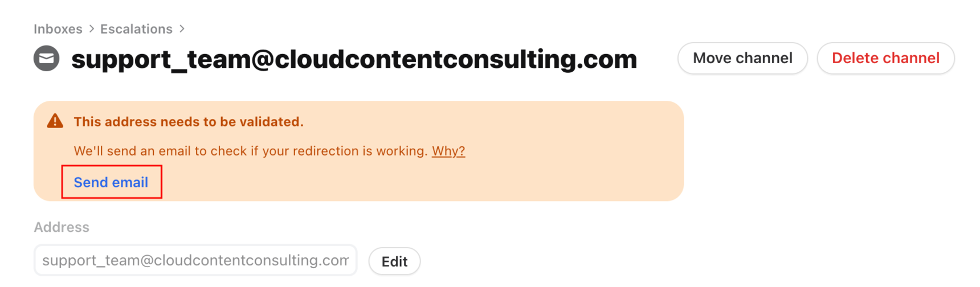Click "cloudcontentconsulting.com" part of the heading
980x287 pixels.
tap(456, 59)
